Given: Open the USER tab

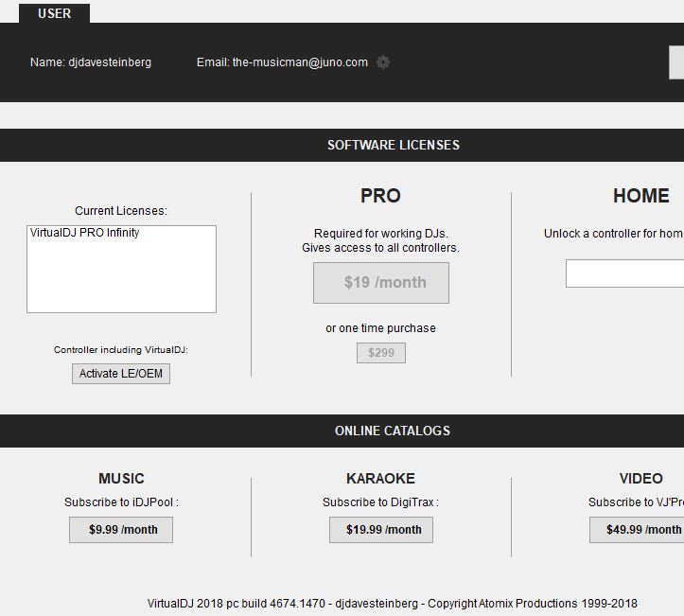Looking at the screenshot, I should click(x=54, y=13).
